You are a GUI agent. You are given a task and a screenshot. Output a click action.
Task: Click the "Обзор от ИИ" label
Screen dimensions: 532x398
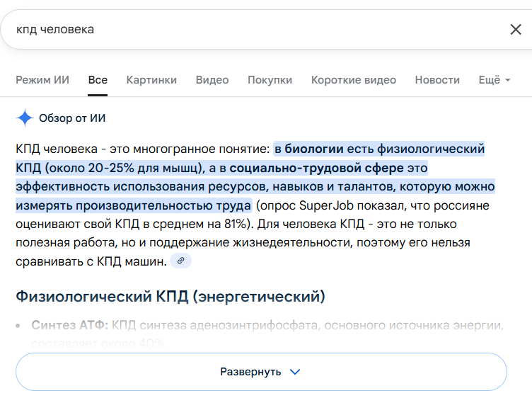point(72,118)
